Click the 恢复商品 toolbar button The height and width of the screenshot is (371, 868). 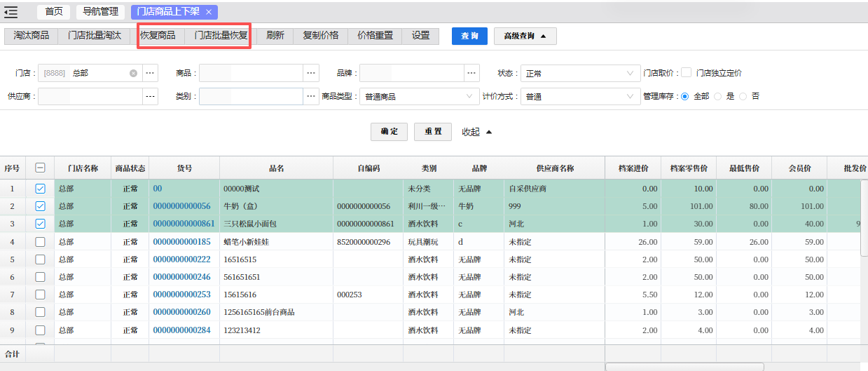pos(158,36)
